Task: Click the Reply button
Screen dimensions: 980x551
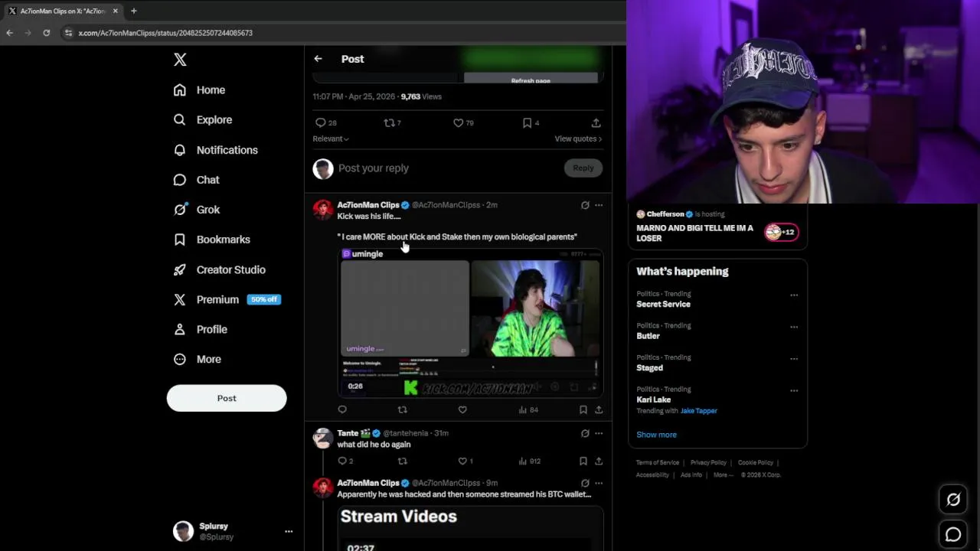Action: (x=583, y=168)
